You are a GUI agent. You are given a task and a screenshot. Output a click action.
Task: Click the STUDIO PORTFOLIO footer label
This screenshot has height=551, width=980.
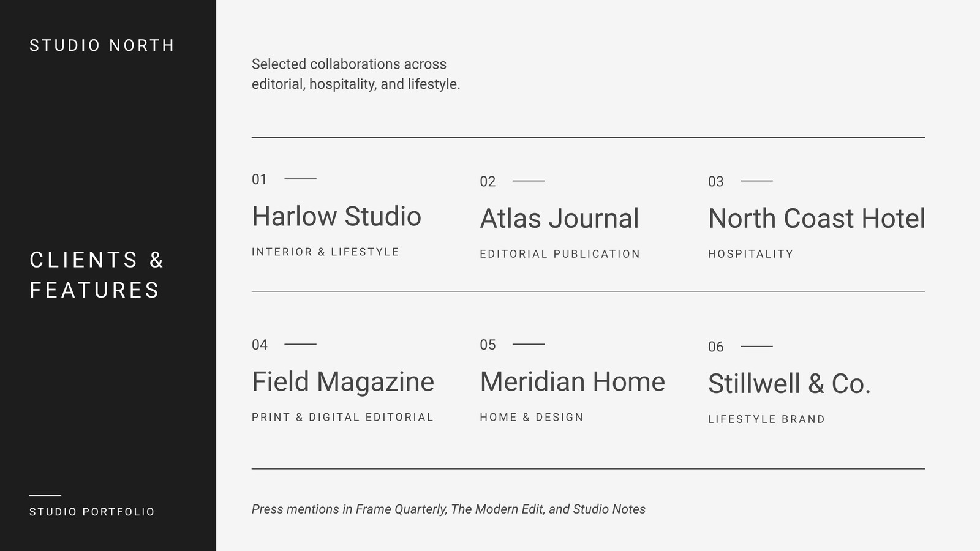click(x=92, y=512)
